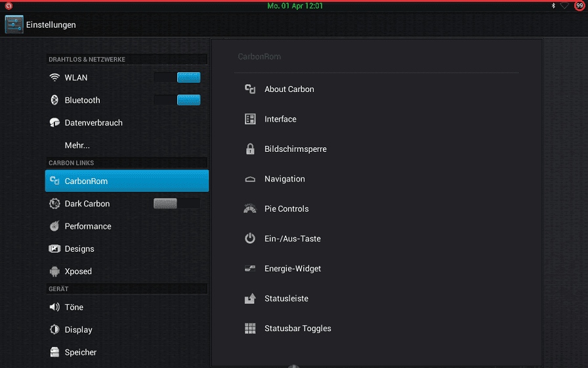Click the Bildschirmsperre lock icon
Image resolution: width=588 pixels, height=368 pixels.
click(250, 149)
